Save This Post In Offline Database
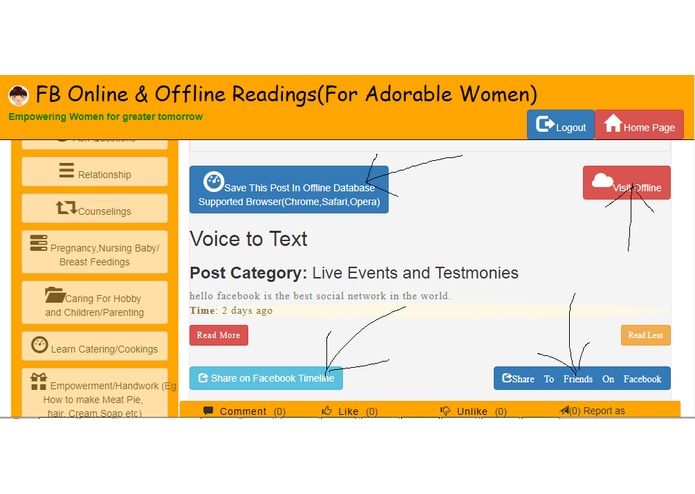Image resolution: width=695 pixels, height=494 pixels. pos(289,190)
